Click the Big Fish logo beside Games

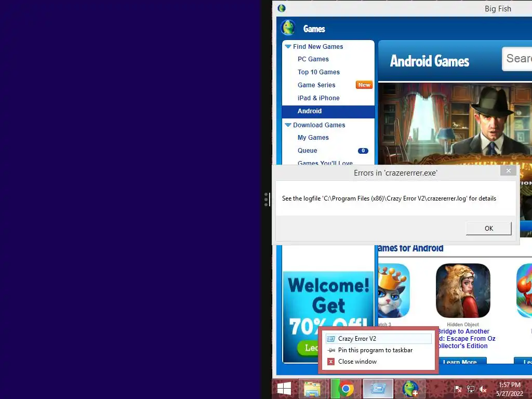click(288, 28)
